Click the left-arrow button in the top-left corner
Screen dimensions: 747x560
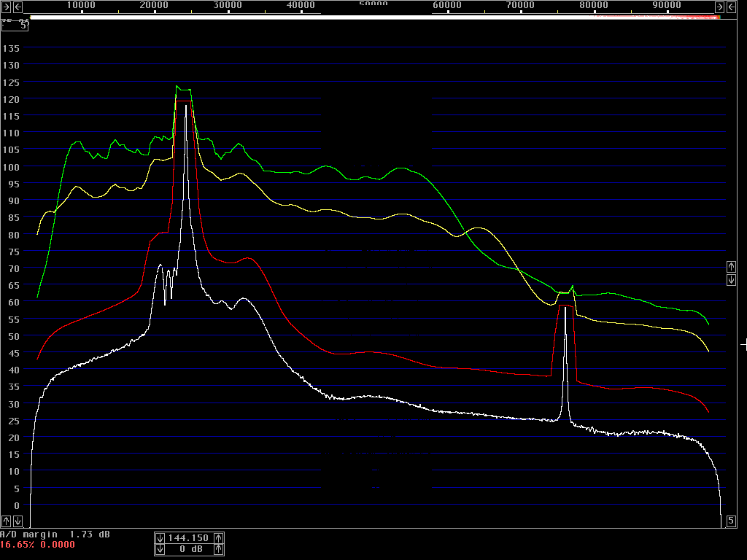point(18,7)
